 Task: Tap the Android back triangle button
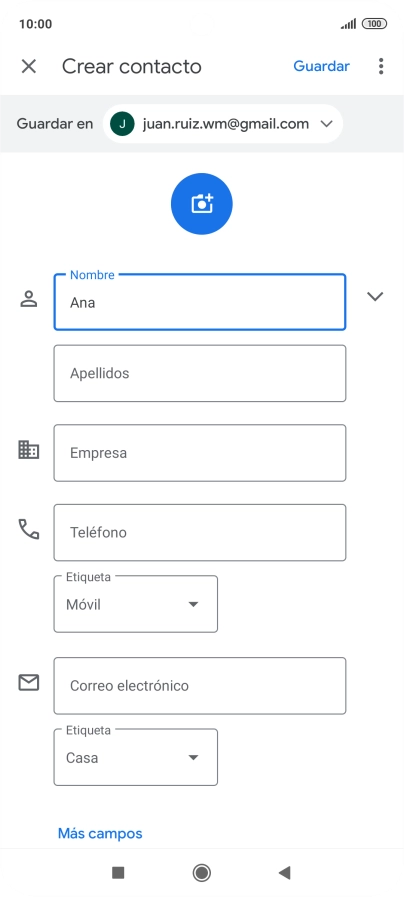pos(284,872)
